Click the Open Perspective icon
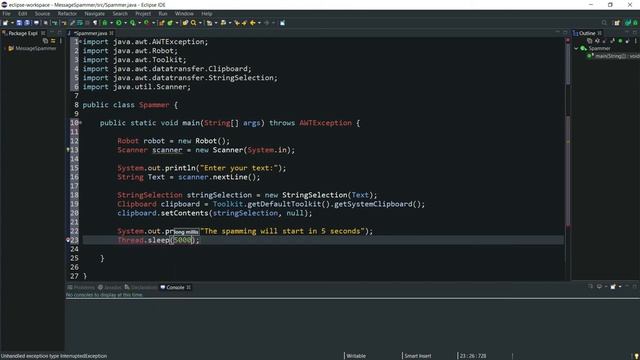Viewport: 640px width, 360px height. pyautogui.click(x=617, y=23)
